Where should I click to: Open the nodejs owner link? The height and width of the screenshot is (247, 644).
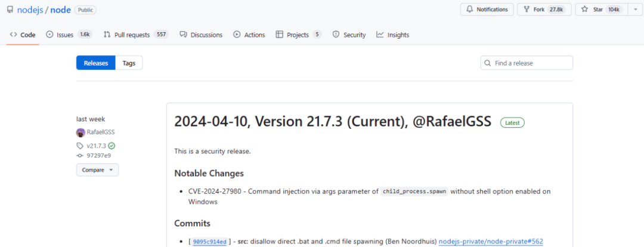tap(30, 10)
